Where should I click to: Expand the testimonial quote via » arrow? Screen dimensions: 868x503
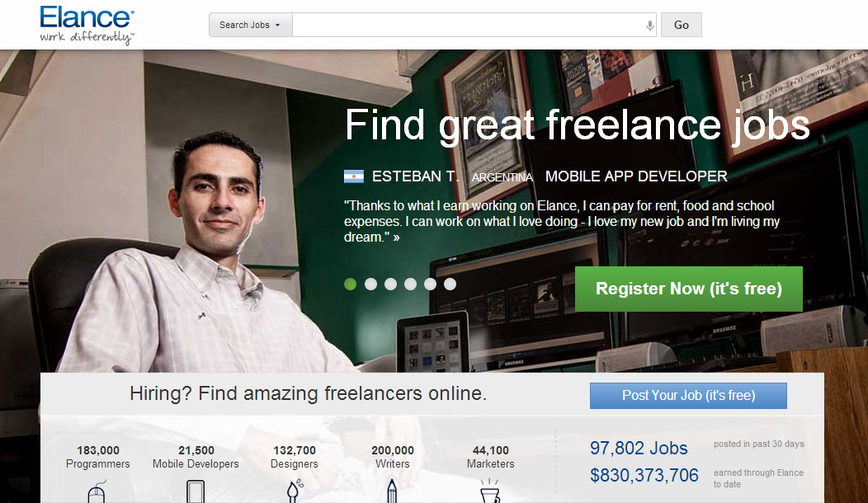(396, 237)
